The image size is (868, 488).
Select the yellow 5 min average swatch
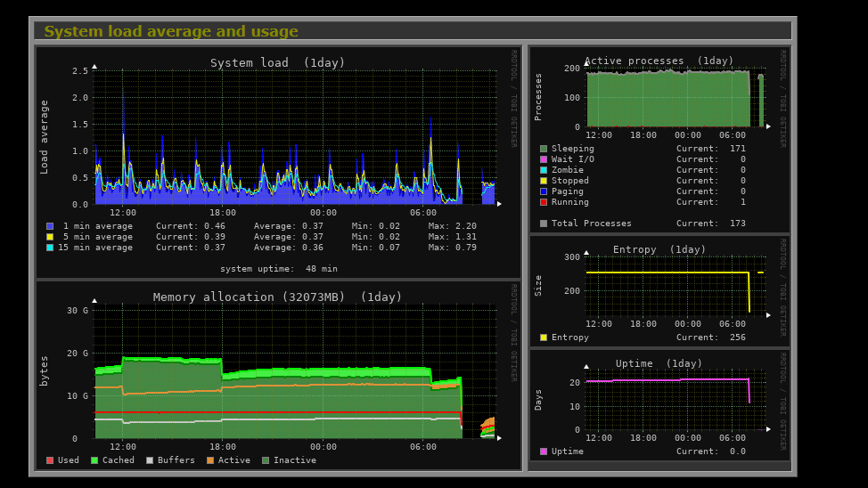click(50, 237)
